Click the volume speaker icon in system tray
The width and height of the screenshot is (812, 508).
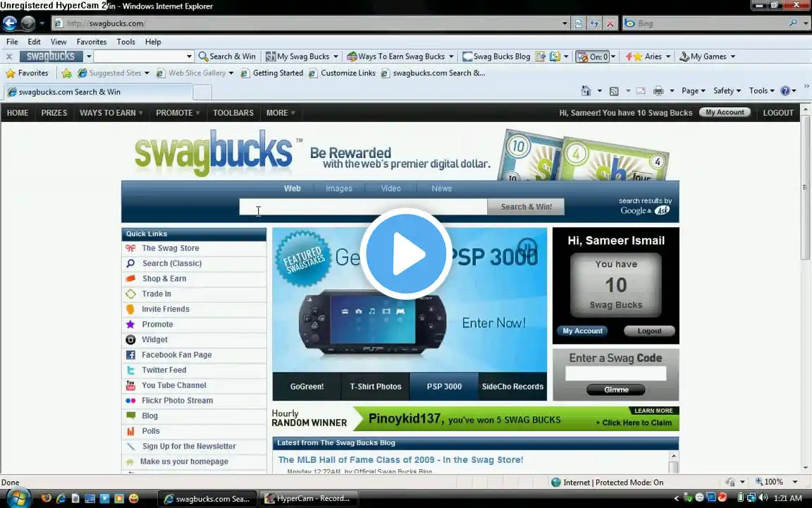coord(763,497)
